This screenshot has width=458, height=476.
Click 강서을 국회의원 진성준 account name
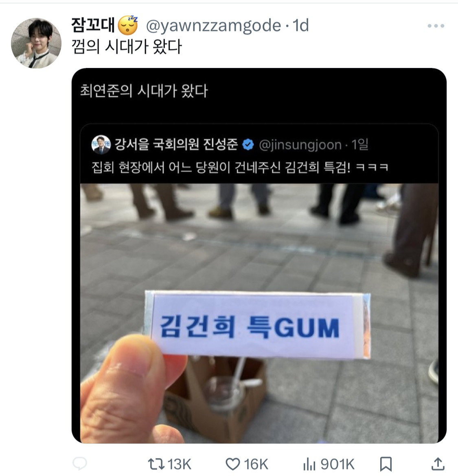point(176,144)
